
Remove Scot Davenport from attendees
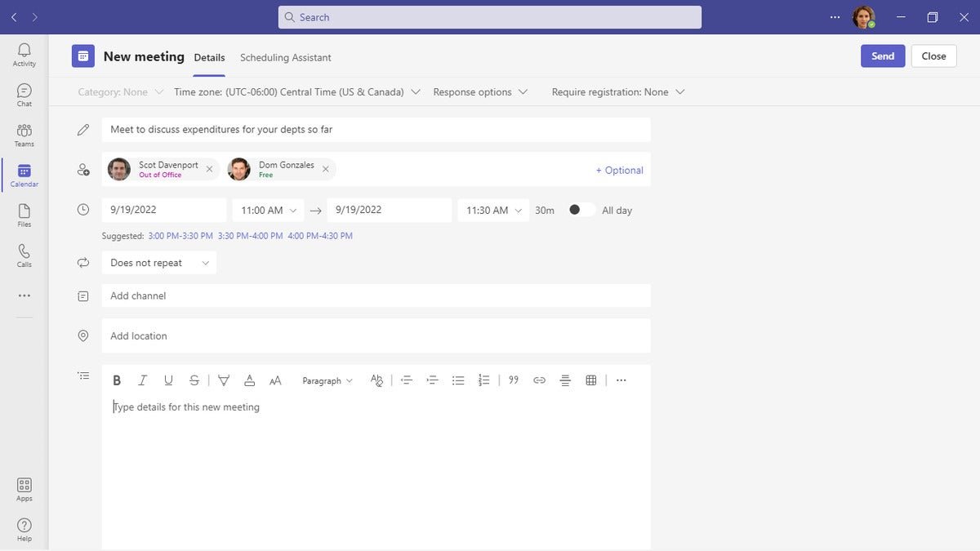tap(209, 170)
